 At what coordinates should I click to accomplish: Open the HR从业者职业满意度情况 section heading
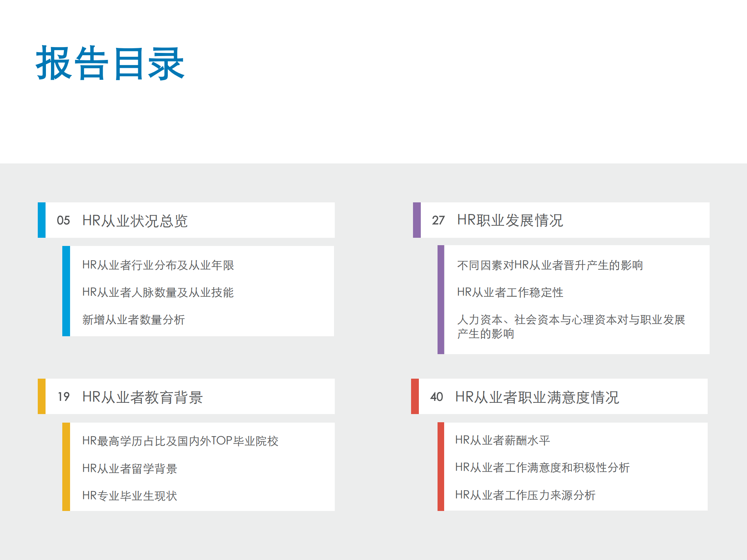coord(538,397)
